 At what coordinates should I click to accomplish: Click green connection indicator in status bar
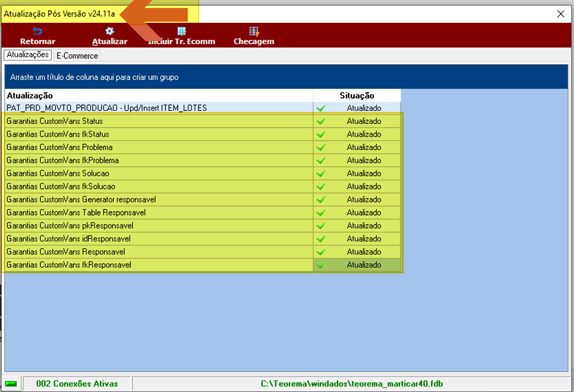[x=11, y=383]
